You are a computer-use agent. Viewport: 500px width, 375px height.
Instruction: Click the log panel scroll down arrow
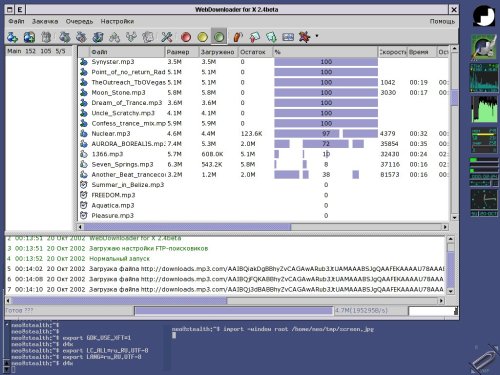450,291
